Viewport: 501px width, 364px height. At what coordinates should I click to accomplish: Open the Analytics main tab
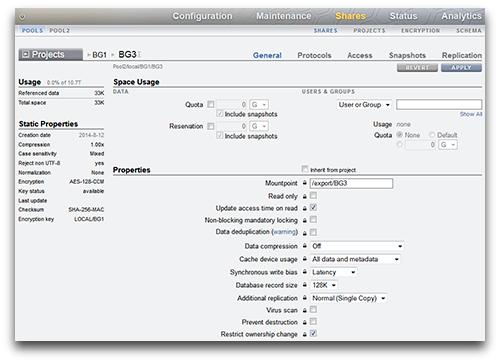[x=461, y=16]
